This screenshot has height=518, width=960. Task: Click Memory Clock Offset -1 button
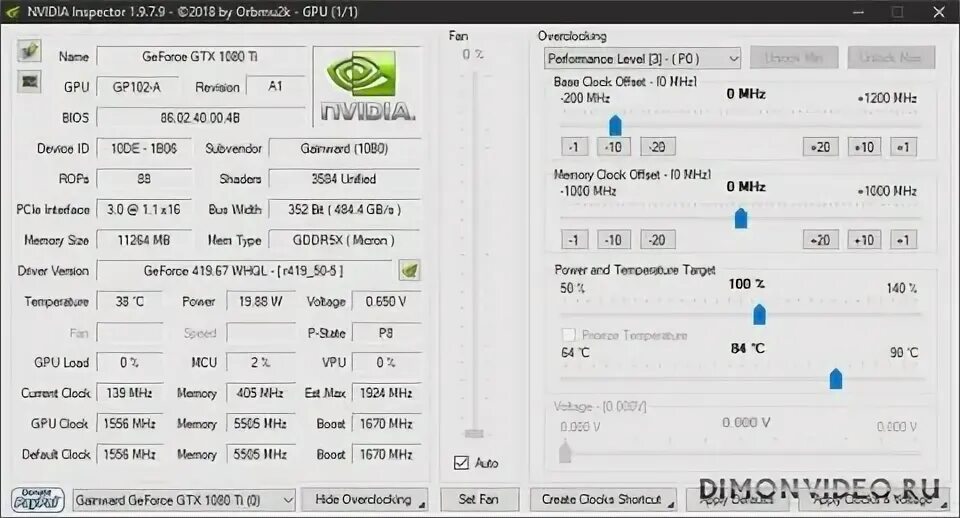pos(574,240)
